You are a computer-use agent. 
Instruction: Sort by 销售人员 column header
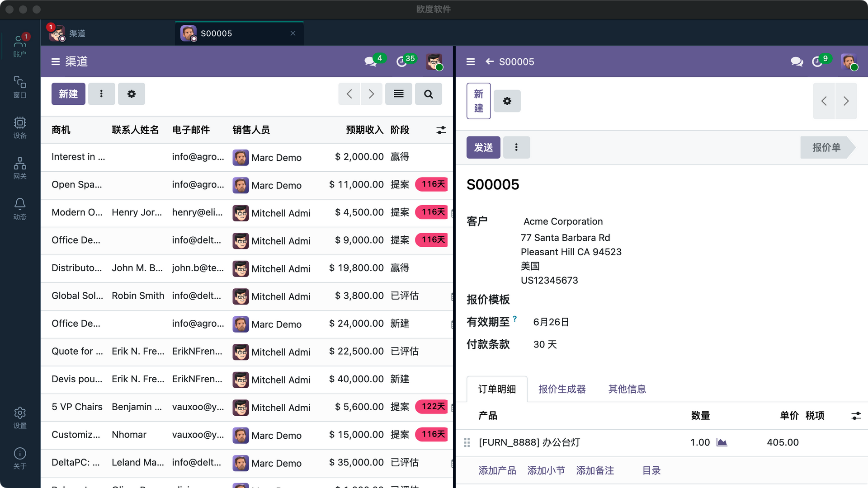[x=251, y=130]
